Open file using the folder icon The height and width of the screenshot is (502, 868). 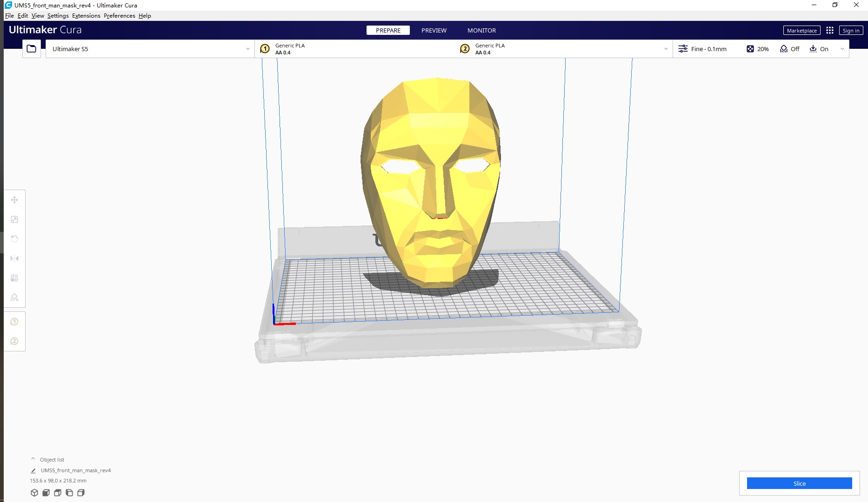pos(31,49)
